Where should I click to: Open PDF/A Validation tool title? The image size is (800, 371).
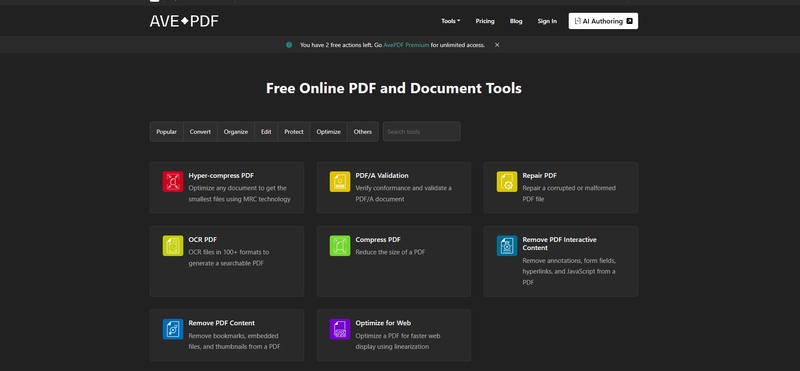pyautogui.click(x=382, y=176)
